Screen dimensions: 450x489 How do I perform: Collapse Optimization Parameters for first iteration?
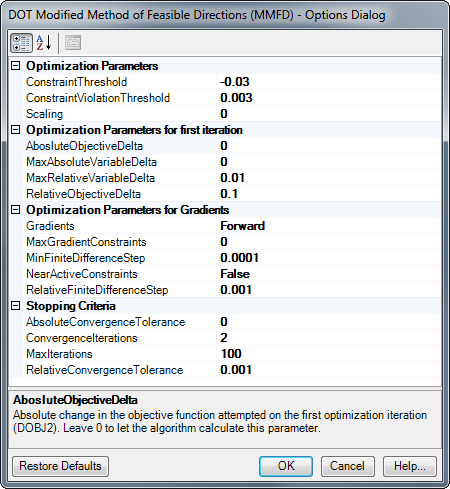[x=15, y=130]
